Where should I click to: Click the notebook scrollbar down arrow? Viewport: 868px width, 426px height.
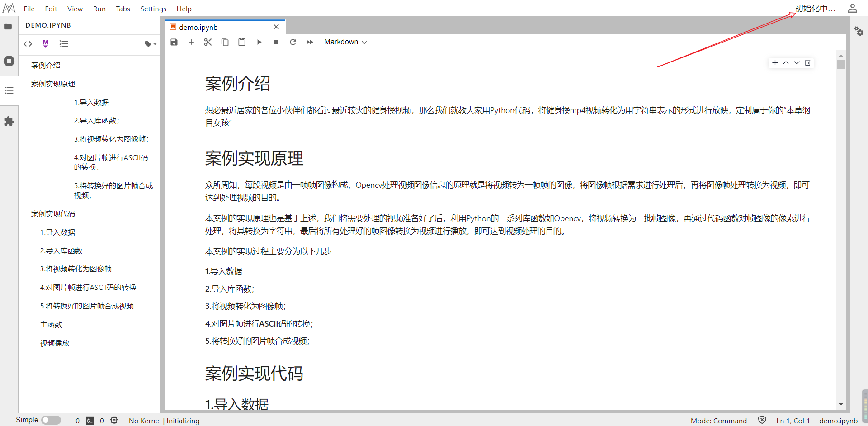pyautogui.click(x=841, y=404)
